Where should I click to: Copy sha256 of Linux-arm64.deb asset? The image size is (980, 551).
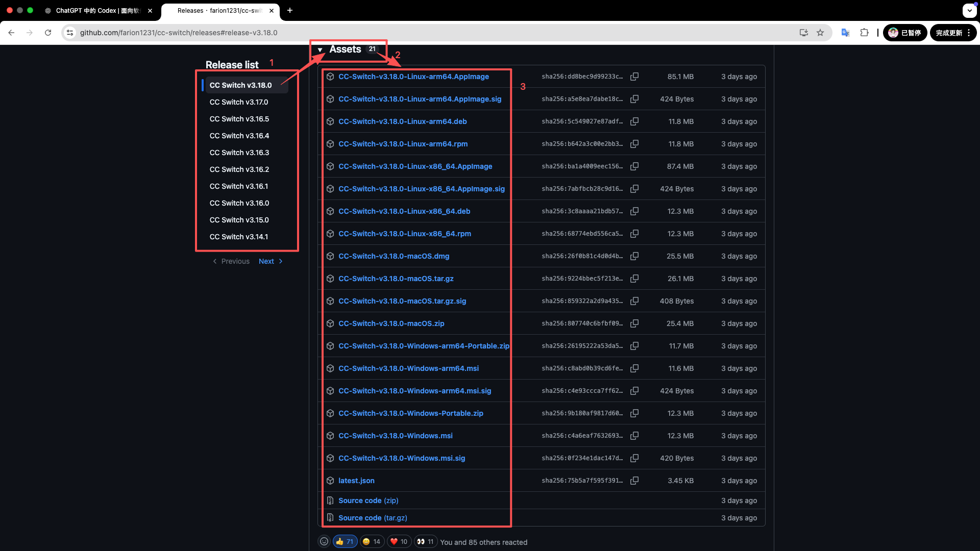coord(634,121)
